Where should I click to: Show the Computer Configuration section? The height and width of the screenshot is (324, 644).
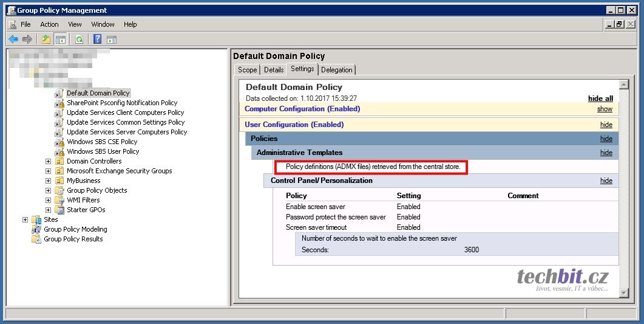point(605,109)
